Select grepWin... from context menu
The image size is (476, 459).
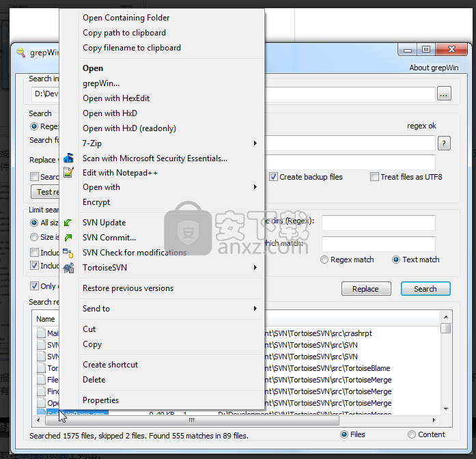(x=101, y=83)
